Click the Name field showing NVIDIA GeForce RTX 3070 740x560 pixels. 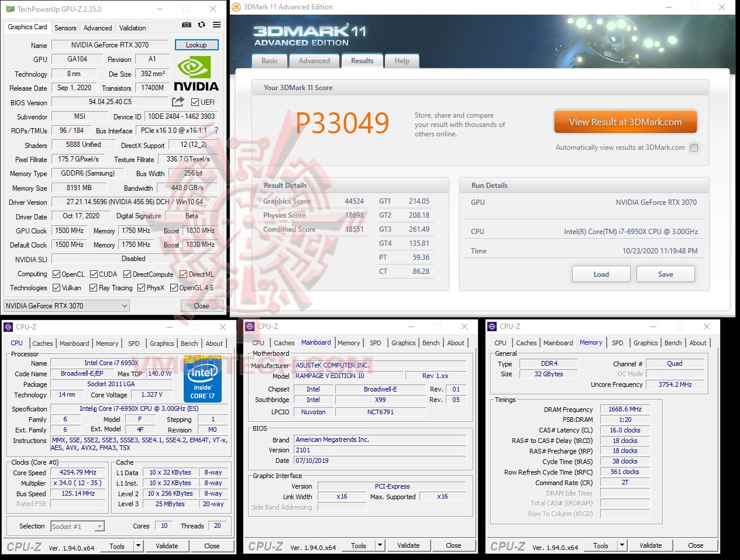tap(110, 44)
